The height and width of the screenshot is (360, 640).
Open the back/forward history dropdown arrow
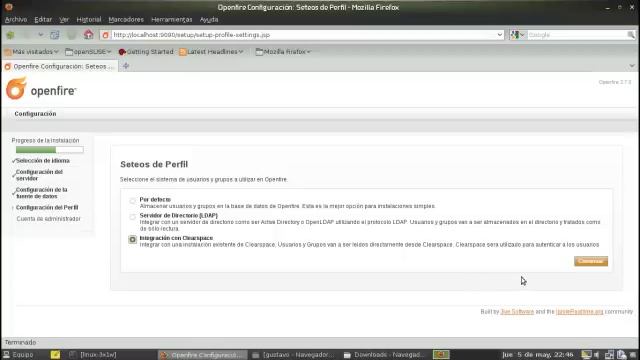coord(40,35)
